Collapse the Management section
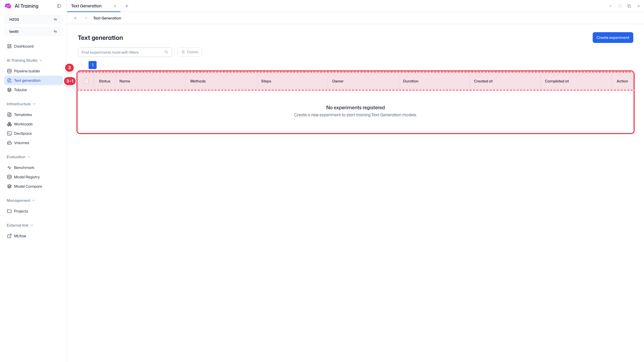 click(21, 200)
